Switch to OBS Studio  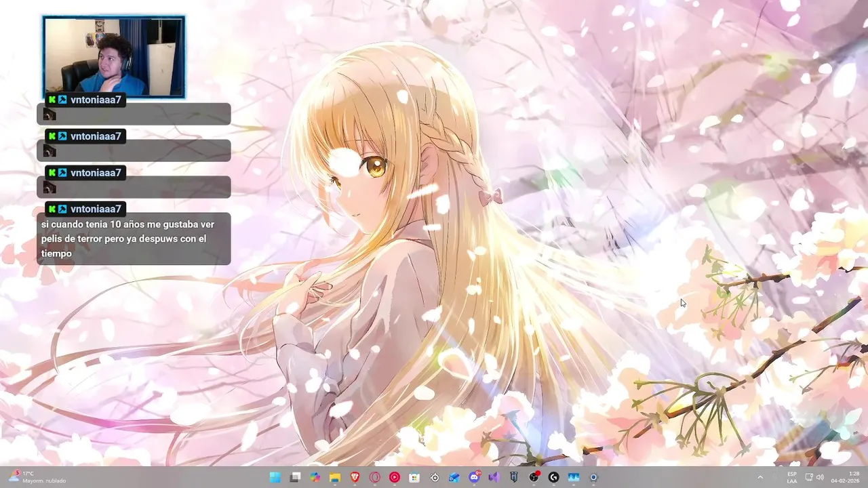(534, 477)
